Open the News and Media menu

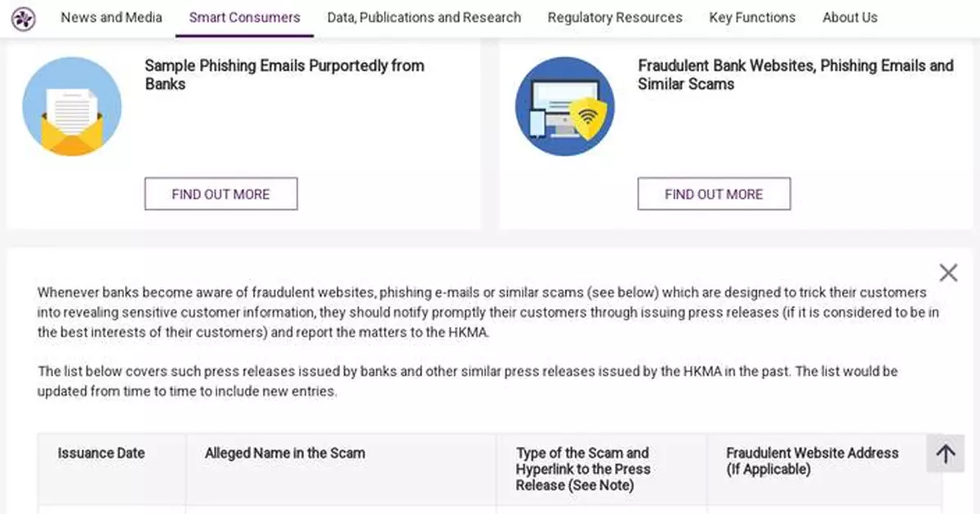coord(111,16)
